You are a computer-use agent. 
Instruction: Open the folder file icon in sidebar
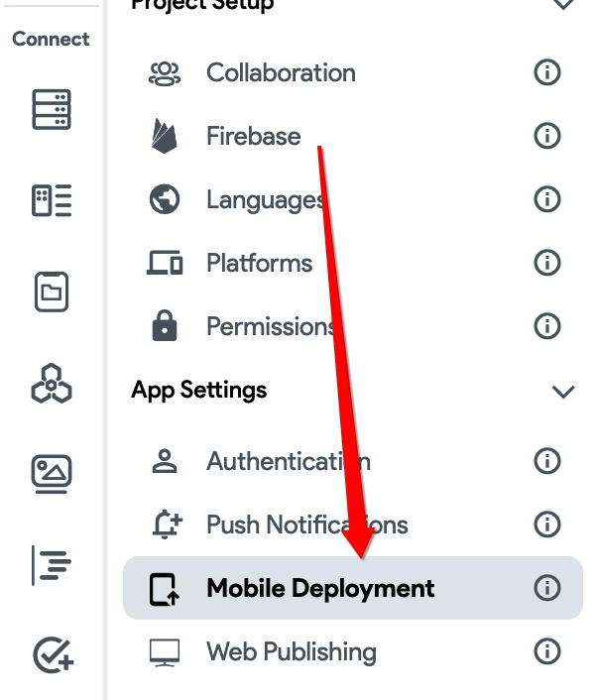[52, 292]
